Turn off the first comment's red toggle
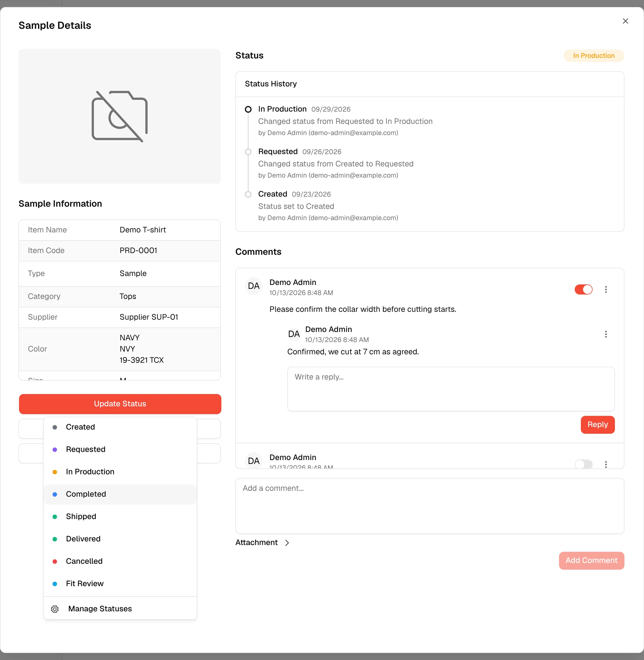 tap(583, 289)
